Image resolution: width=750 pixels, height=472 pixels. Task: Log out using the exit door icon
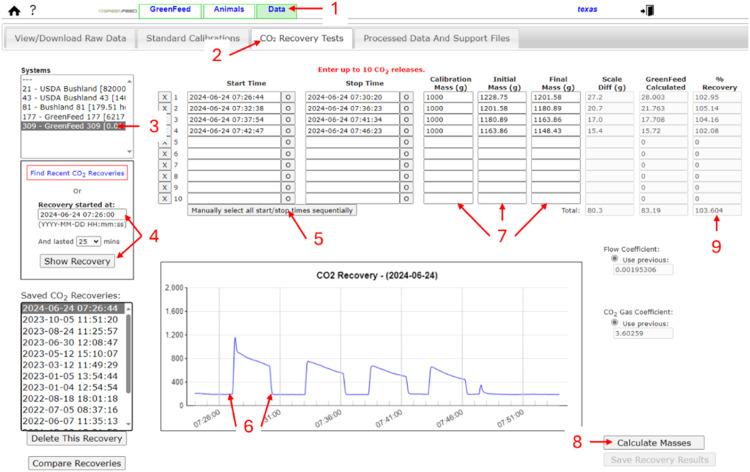(647, 10)
